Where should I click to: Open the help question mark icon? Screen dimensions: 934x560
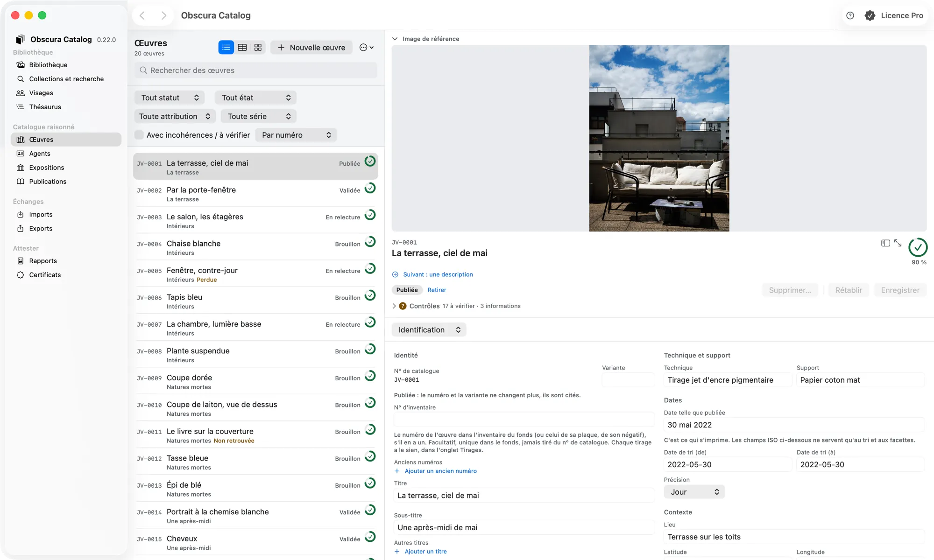pyautogui.click(x=850, y=15)
